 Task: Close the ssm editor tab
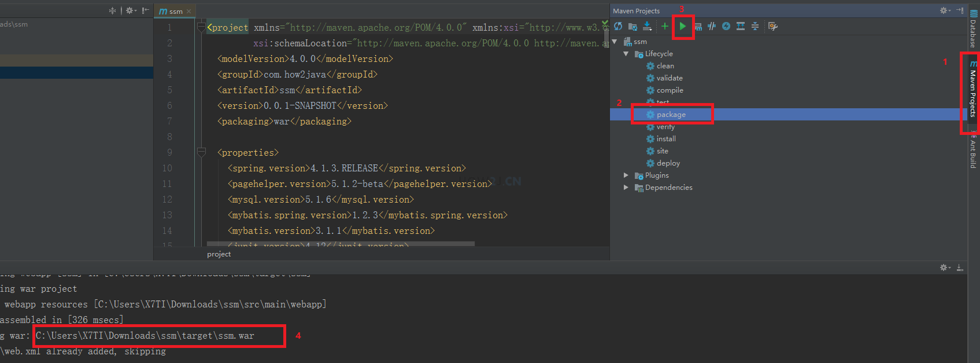coord(188,11)
